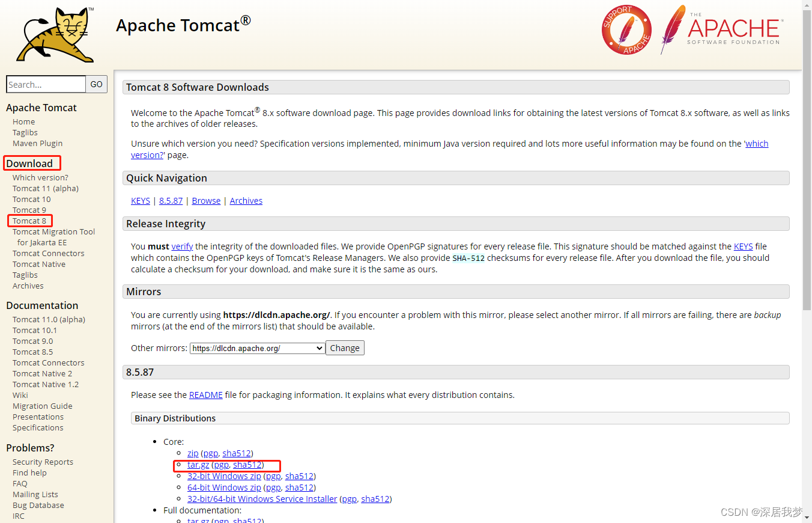812x523 pixels.
Task: Download the Core tar.gz distribution
Action: tap(198, 464)
